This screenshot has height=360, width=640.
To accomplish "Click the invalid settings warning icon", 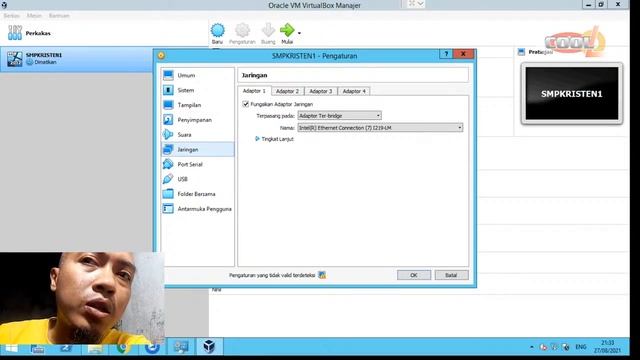I will [x=322, y=275].
